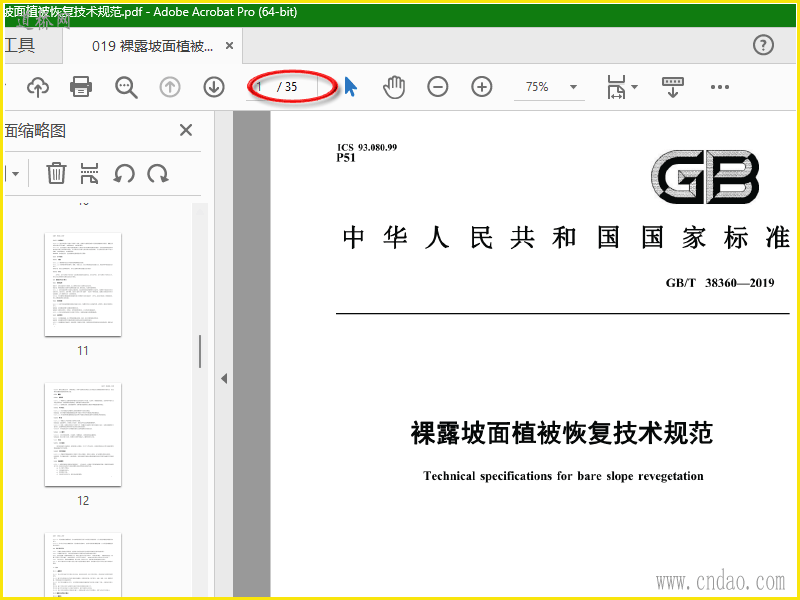Click the GB/T 38360—2019 standard number
Screen dimensions: 800x600
click(720, 283)
